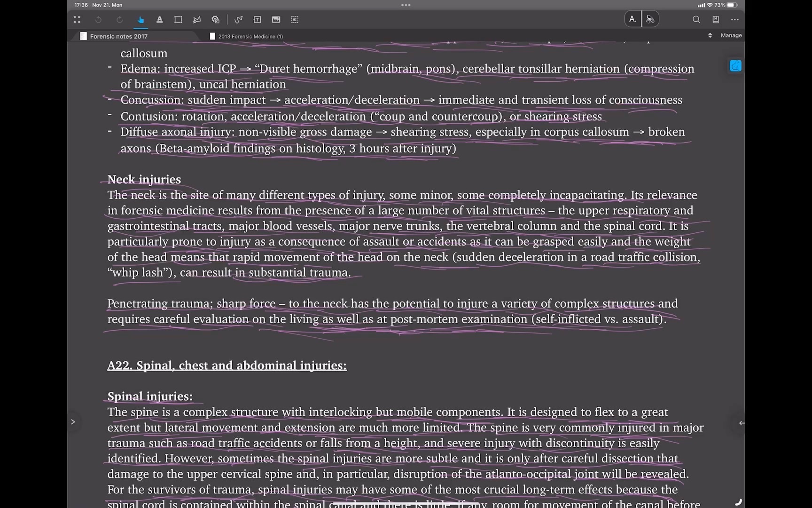Redo the last action

click(119, 20)
